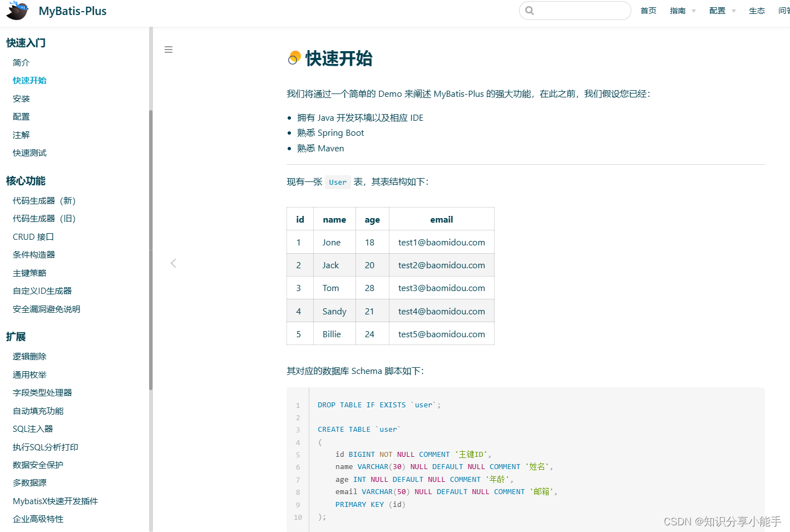
Task: Click the MyBatis-Plus bird logo
Action: pyautogui.click(x=17, y=11)
